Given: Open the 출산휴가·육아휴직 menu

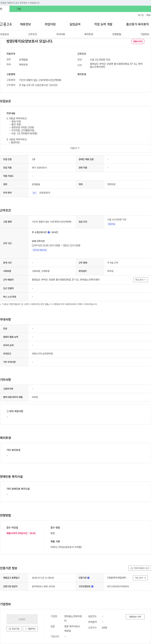Looking at the screenshot, I should [x=137, y=24].
